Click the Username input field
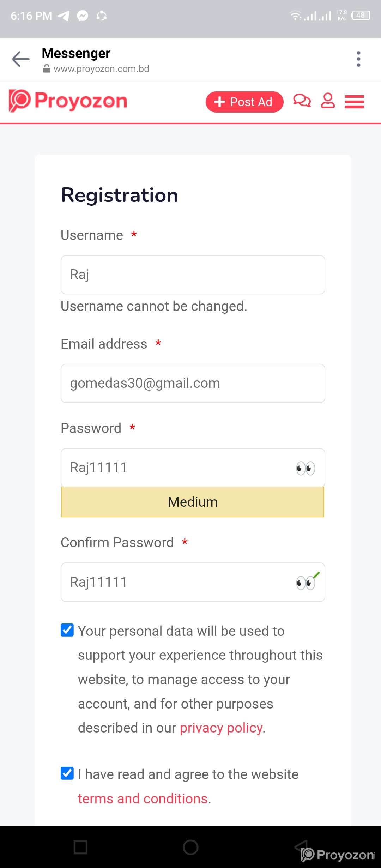The width and height of the screenshot is (381, 868). tap(193, 275)
